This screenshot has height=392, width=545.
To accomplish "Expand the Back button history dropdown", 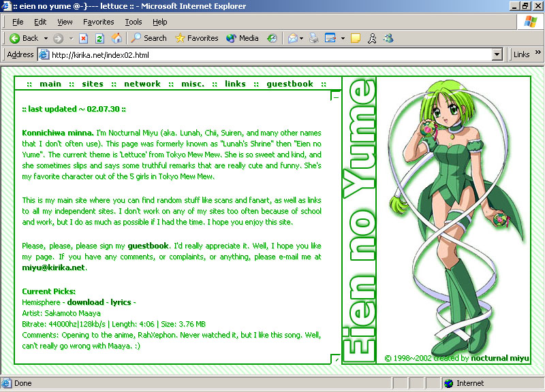I will (46, 38).
